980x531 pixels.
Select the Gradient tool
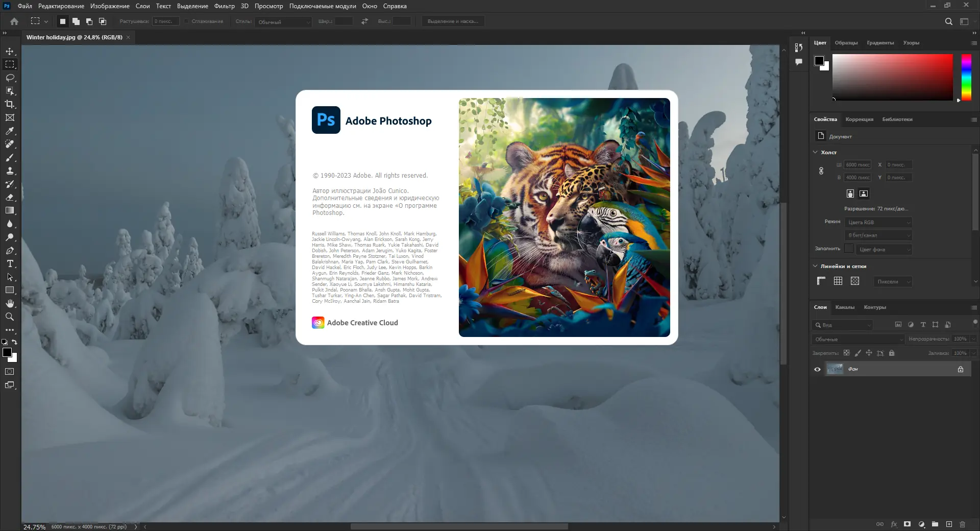pos(10,210)
